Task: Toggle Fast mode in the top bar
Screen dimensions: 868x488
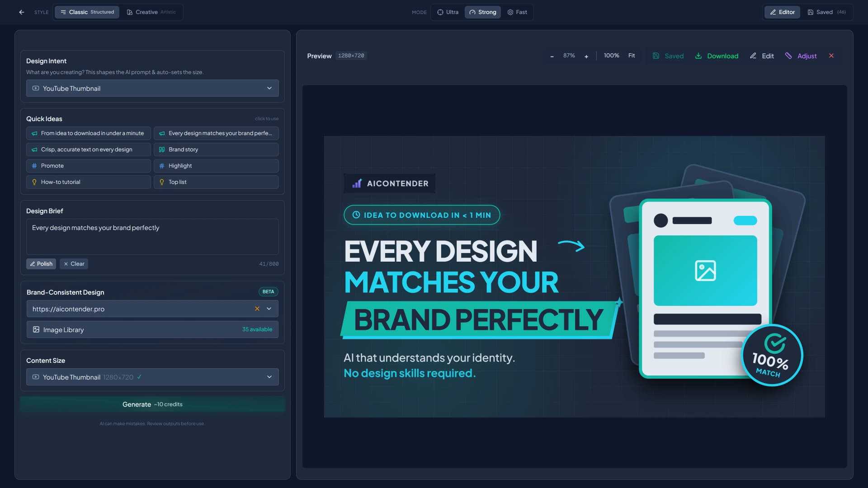Action: pos(518,12)
